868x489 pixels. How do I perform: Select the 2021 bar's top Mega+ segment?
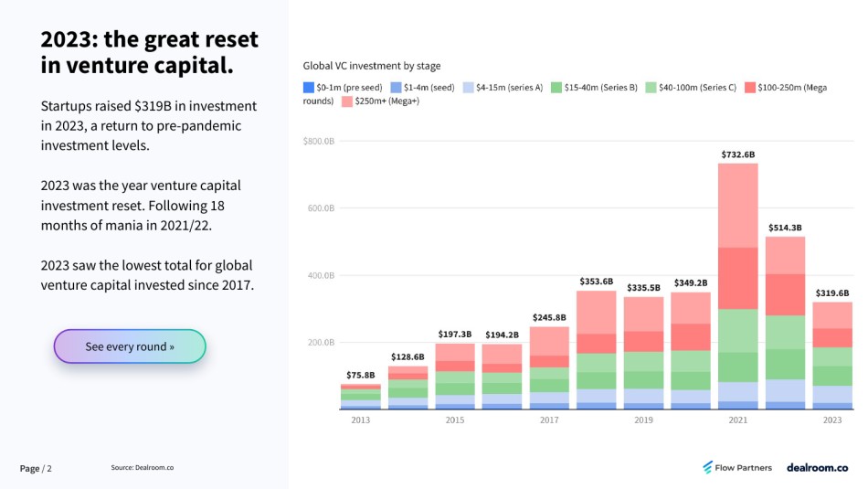[x=738, y=206]
